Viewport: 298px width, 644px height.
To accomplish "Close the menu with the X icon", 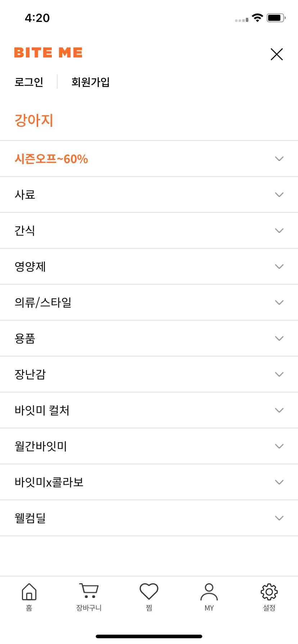I will pos(277,54).
